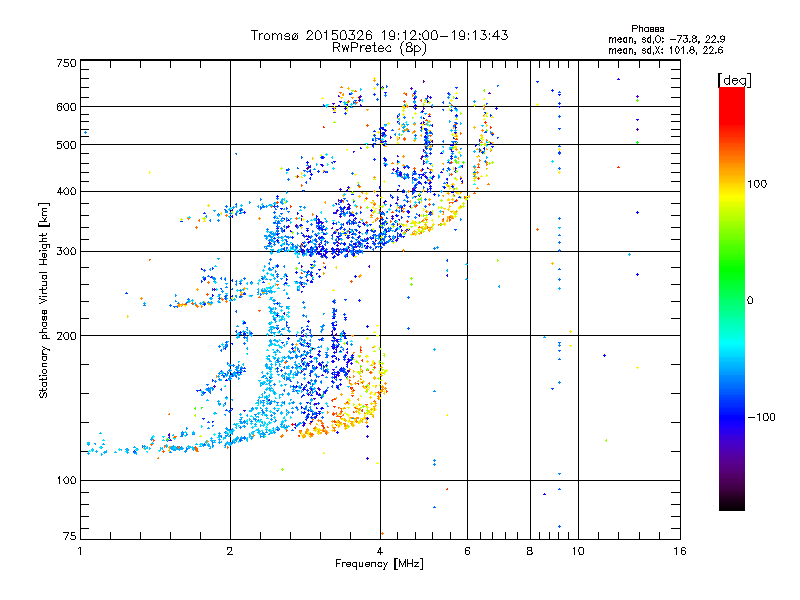This screenshot has width=800, height=600.
Task: Click the 'mean, sd,X: 101.8, 22.6' text
Action: click(x=666, y=50)
